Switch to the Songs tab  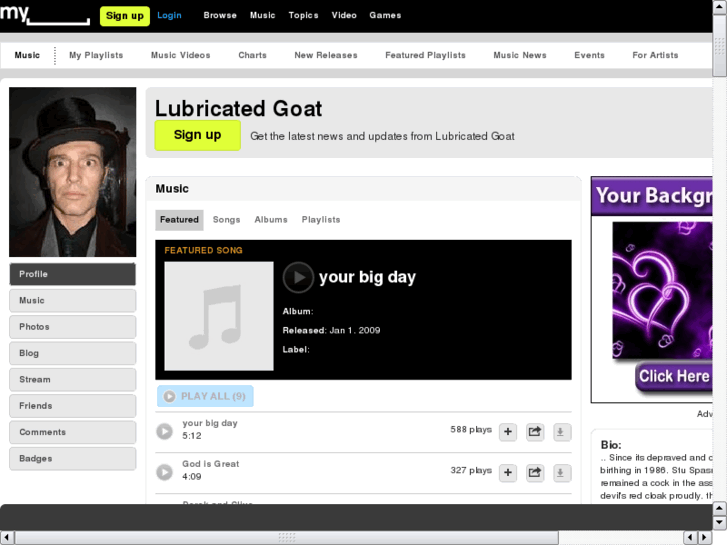click(x=226, y=219)
